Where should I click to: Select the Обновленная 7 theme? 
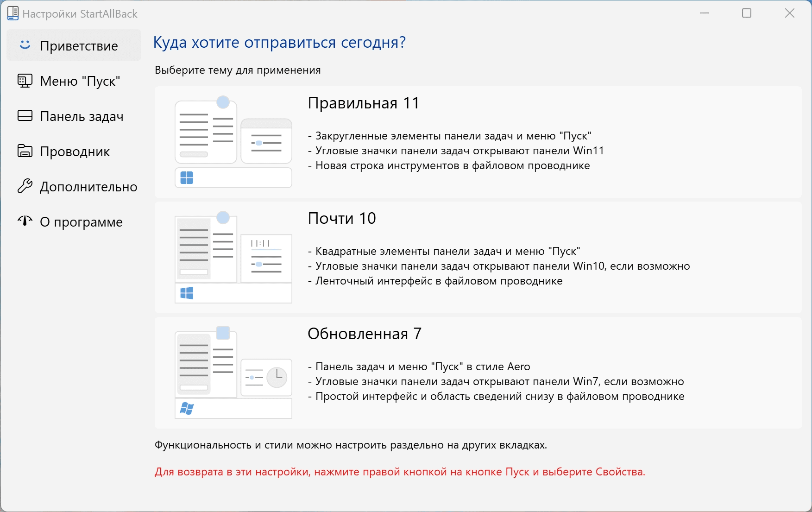click(478, 373)
